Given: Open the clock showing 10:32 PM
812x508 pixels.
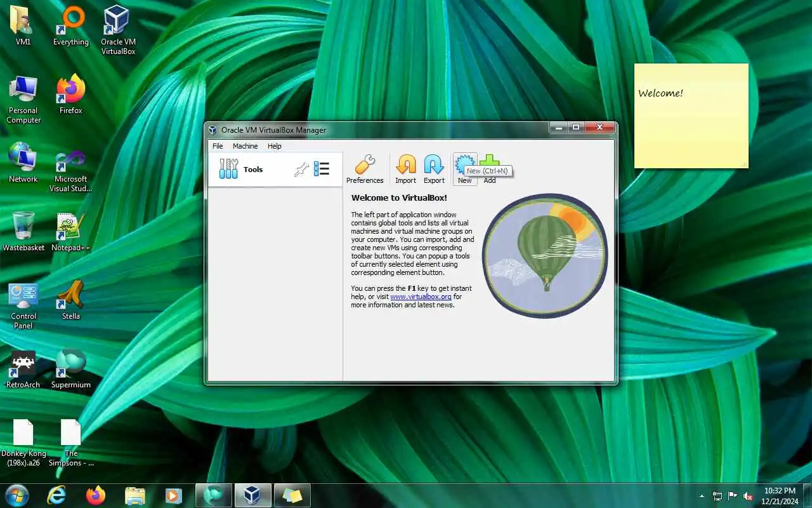Looking at the screenshot, I should (x=780, y=496).
